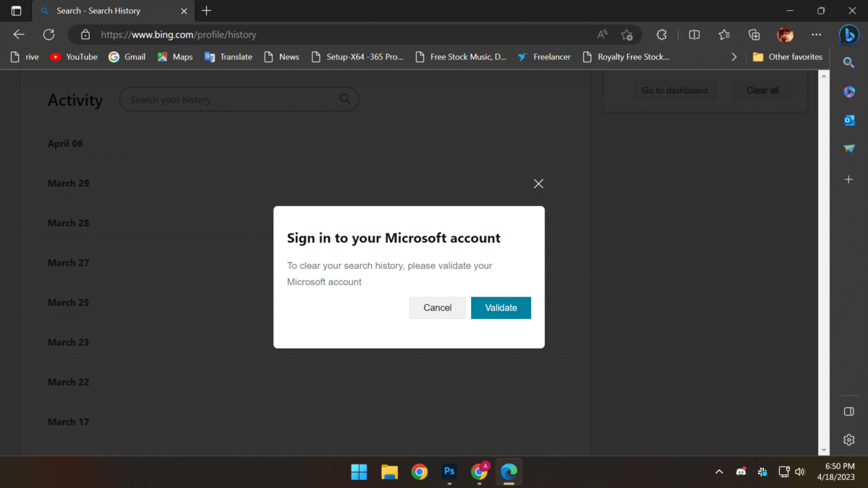Toggle split screen icon

(694, 34)
